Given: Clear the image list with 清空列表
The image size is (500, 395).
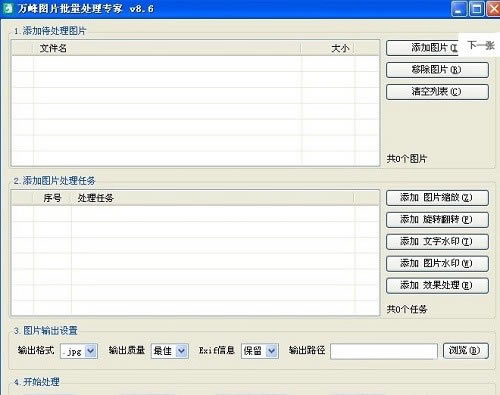Looking at the screenshot, I should coord(437,92).
